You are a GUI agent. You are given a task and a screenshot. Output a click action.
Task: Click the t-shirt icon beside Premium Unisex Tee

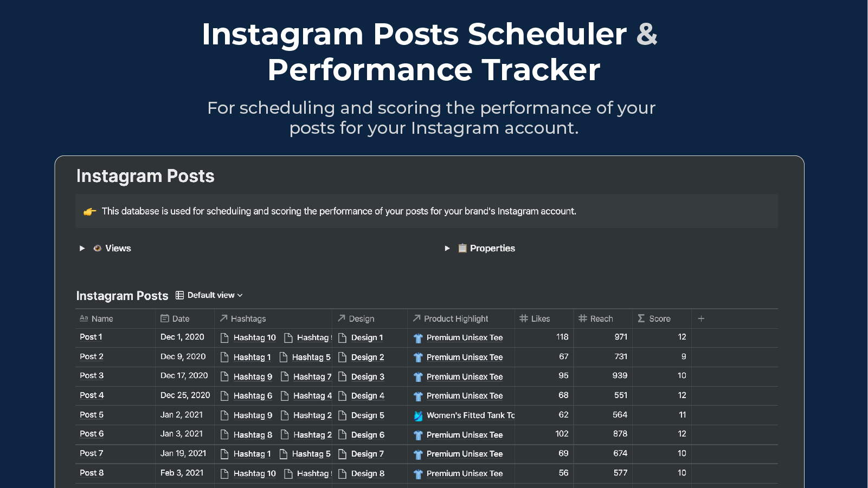(417, 337)
